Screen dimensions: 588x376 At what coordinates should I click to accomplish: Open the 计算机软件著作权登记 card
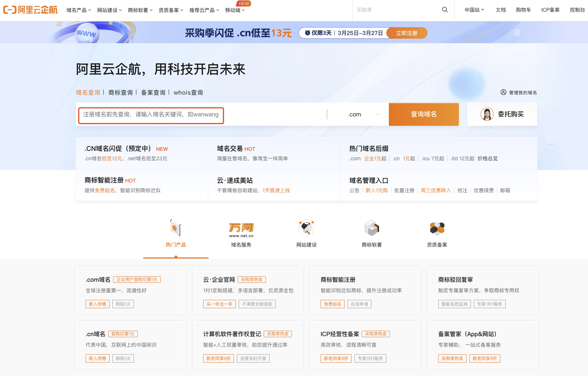[x=248, y=345]
